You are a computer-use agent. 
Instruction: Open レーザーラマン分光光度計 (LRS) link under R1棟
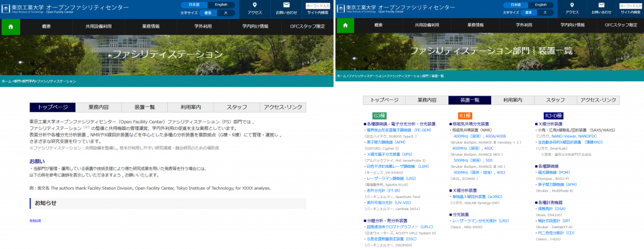coord(480,221)
